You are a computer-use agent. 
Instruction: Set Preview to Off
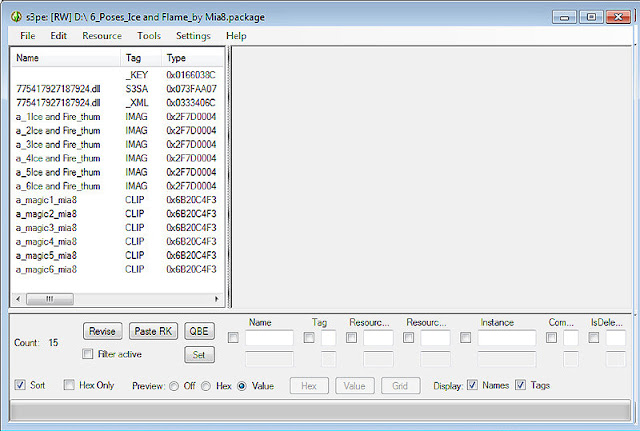174,386
